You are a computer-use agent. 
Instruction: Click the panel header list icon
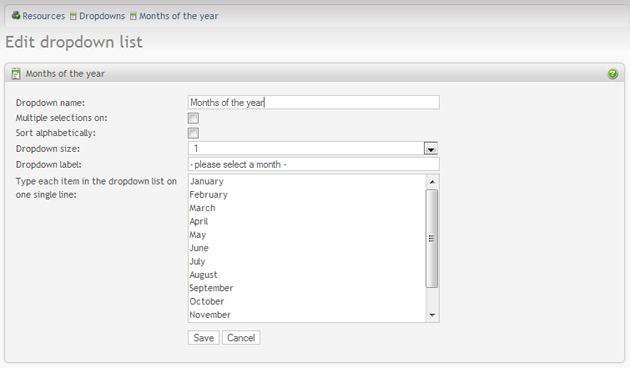click(16, 74)
